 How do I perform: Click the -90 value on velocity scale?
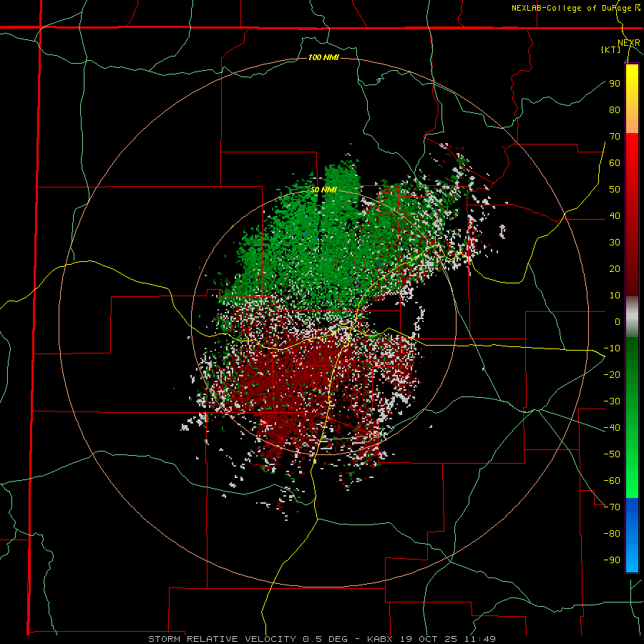tap(612, 560)
